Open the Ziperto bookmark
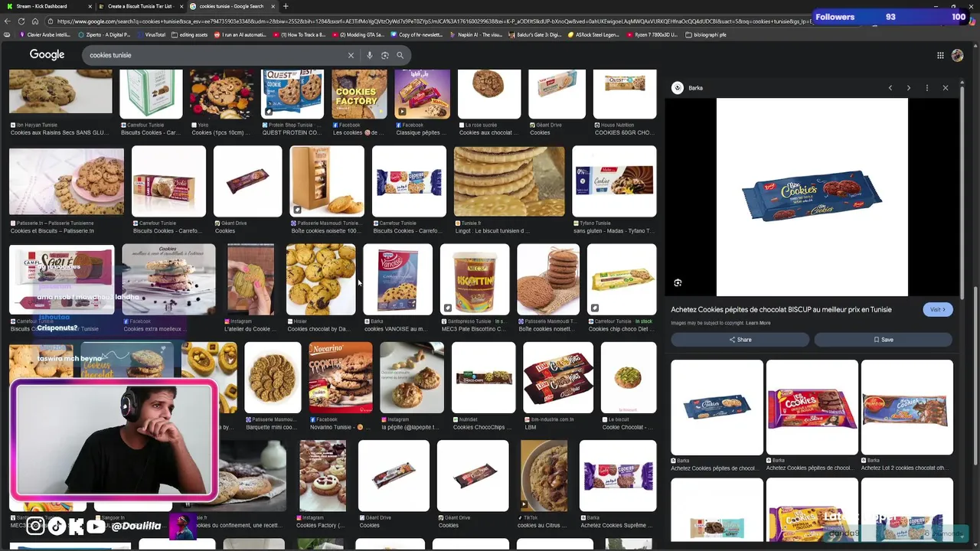Image resolution: width=980 pixels, height=551 pixels. coord(104,34)
